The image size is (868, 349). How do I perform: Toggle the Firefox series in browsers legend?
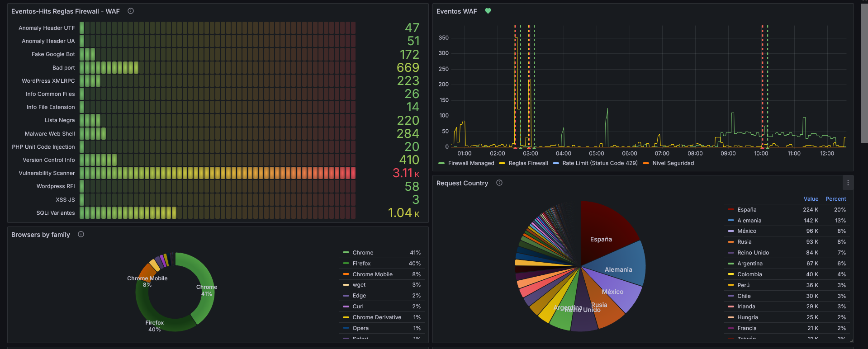361,264
